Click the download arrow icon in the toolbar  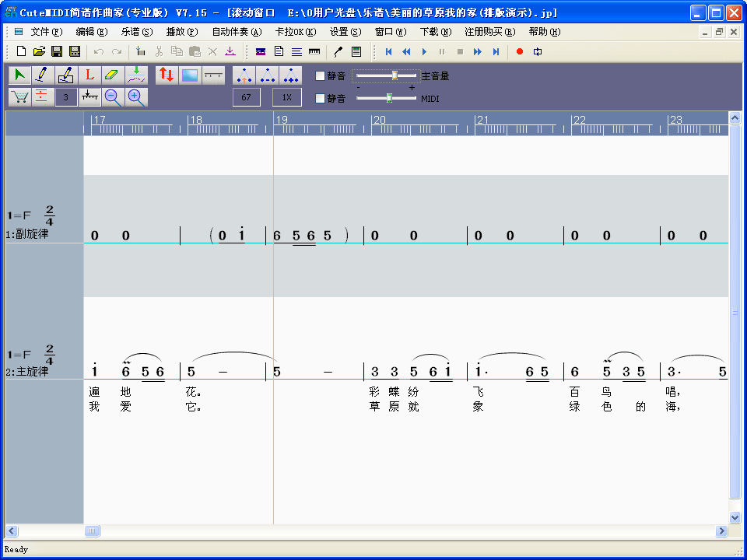pos(230,51)
